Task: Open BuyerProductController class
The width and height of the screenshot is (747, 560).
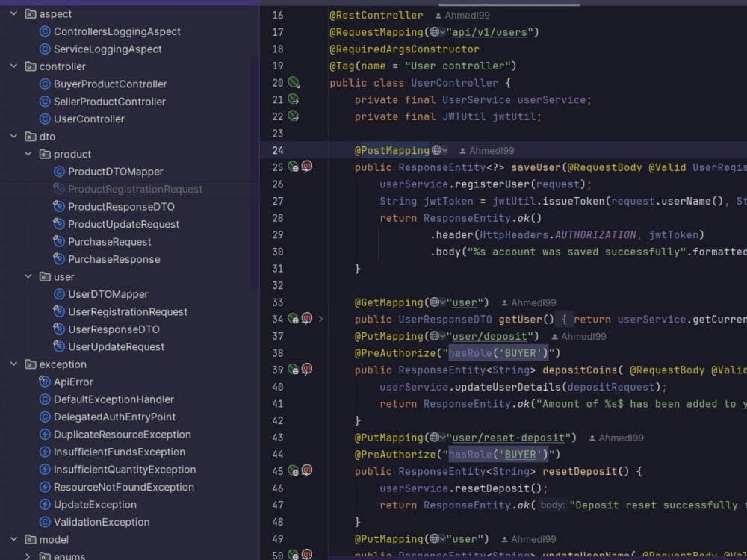Action: pos(110,84)
